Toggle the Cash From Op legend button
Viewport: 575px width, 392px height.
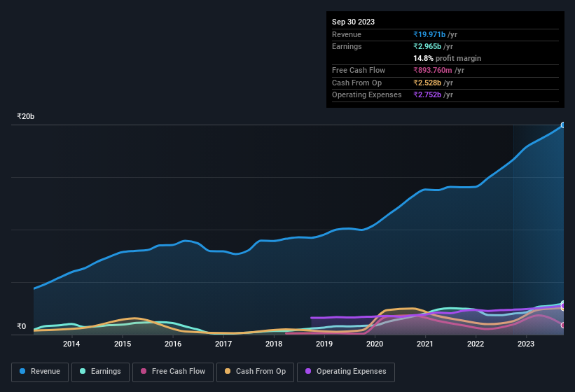click(255, 372)
